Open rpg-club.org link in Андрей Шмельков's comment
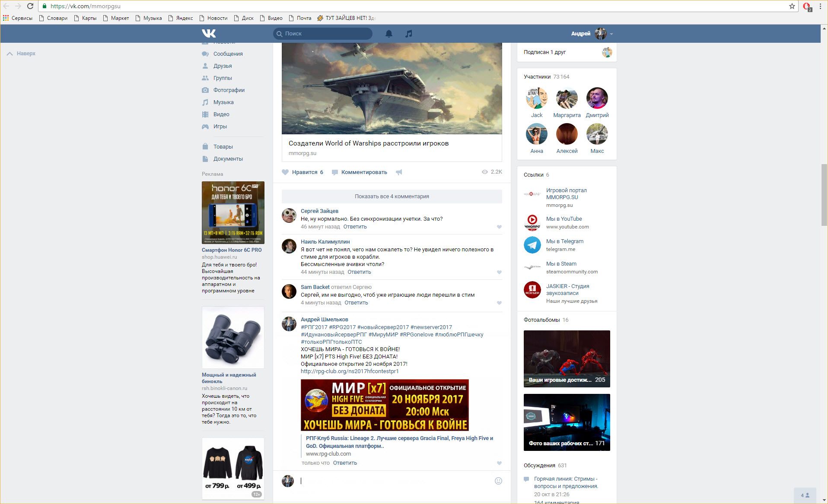 pos(350,371)
